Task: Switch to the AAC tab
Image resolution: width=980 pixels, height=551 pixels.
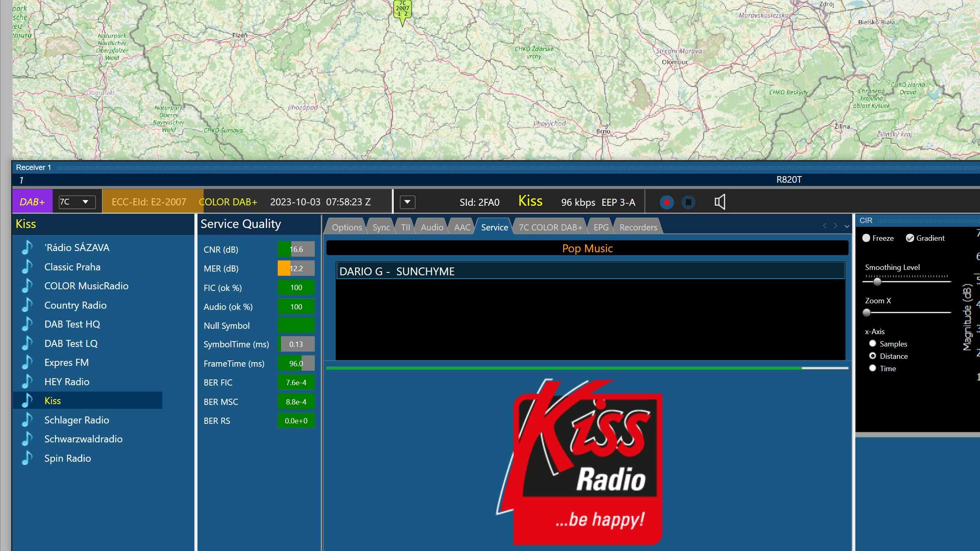Action: [x=462, y=227]
